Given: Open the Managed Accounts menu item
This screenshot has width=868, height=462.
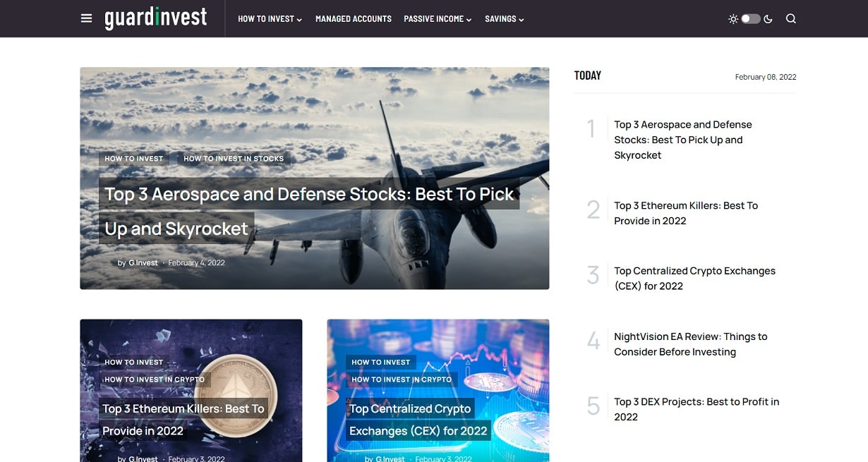Looking at the screenshot, I should [354, 19].
